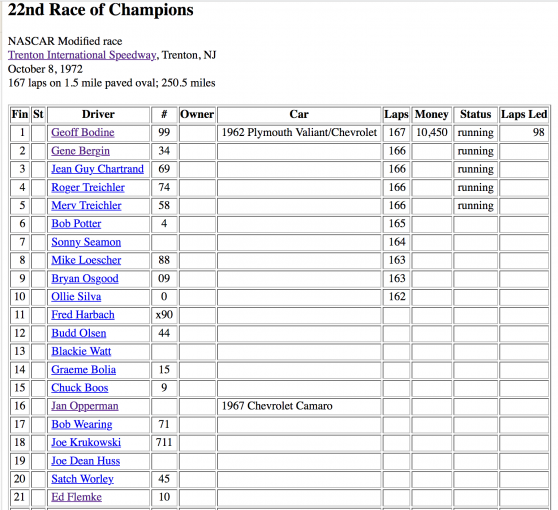The width and height of the screenshot is (558, 510).
Task: Click the Ed Flemke driver link
Action: [x=77, y=497]
